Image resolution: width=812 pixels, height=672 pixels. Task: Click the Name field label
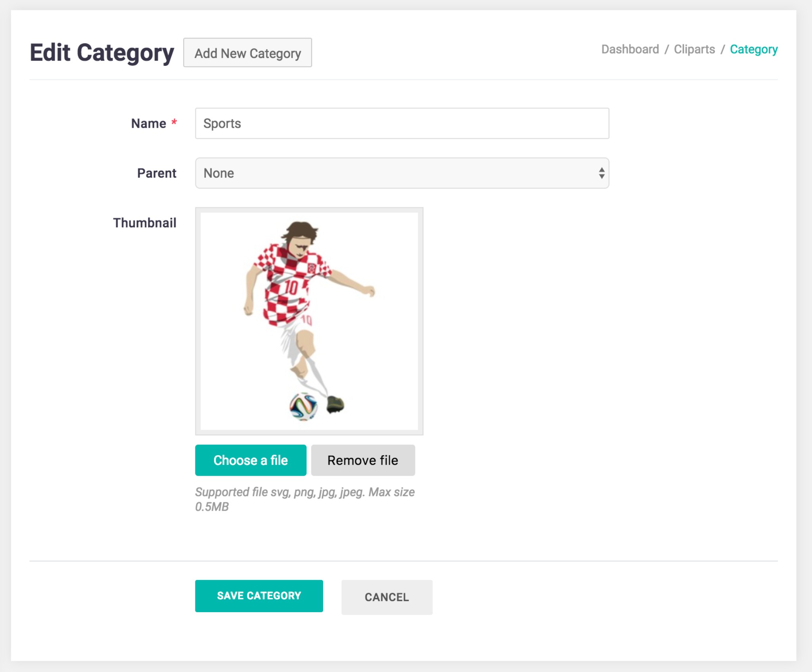[x=148, y=123]
